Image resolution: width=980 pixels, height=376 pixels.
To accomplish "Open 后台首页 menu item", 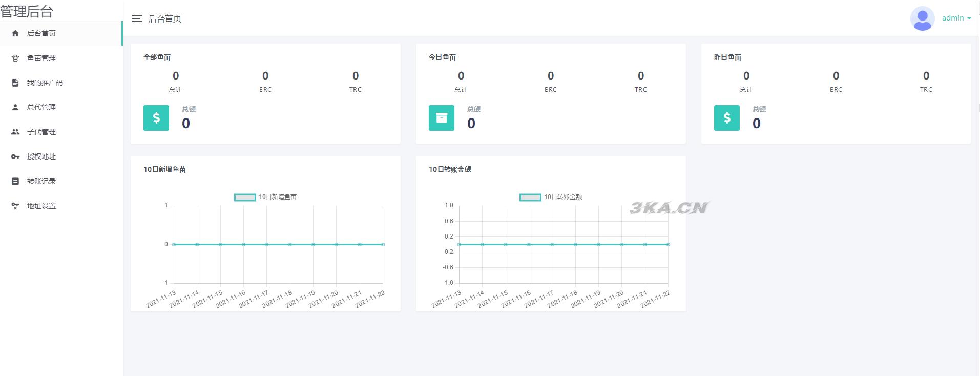I will pos(61,33).
